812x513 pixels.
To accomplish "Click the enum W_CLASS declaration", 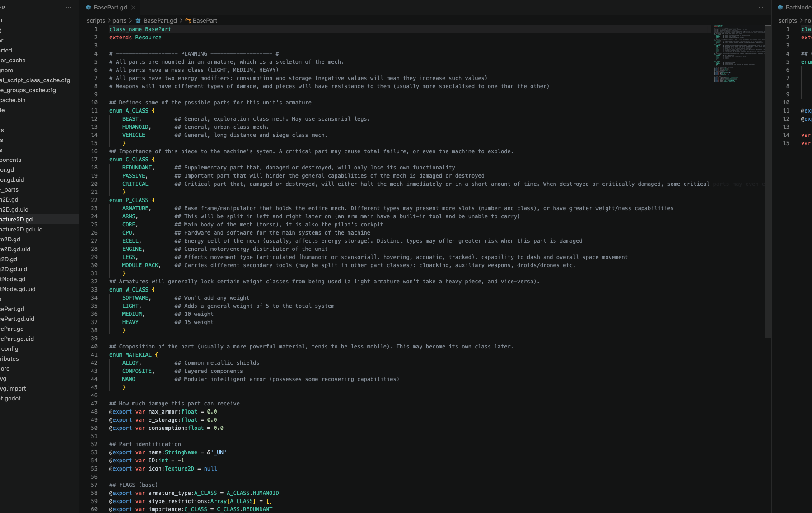I will (132, 290).
